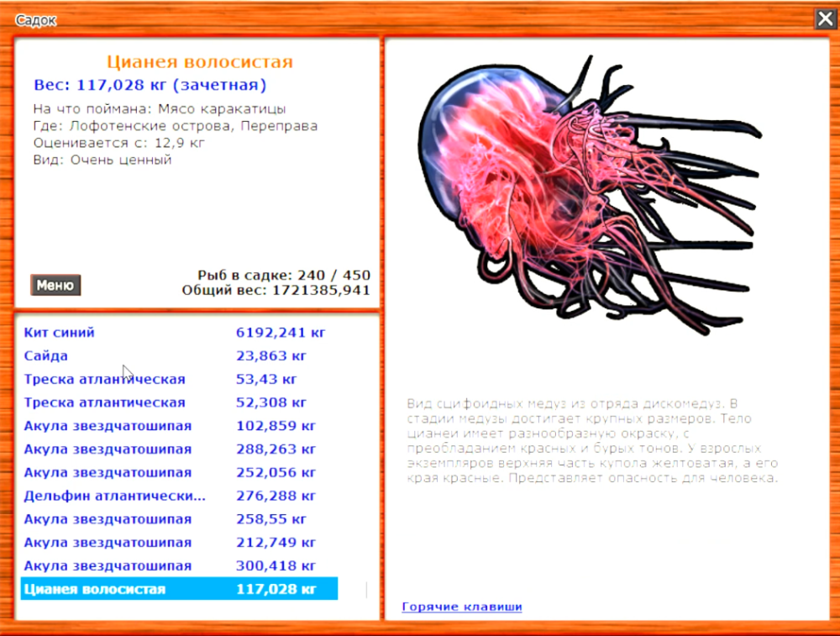Open the Меню button
The height and width of the screenshot is (636, 840).
[x=55, y=286]
